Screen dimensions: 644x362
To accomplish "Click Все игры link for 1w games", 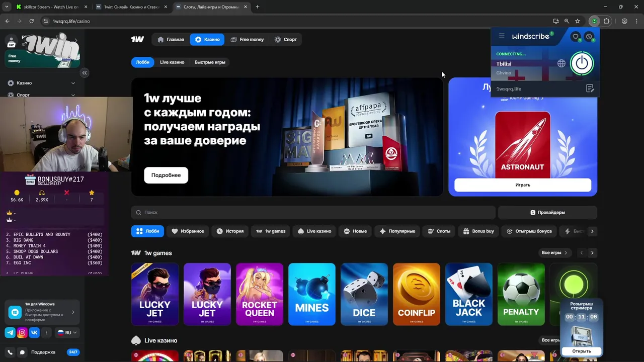I will point(554,253).
